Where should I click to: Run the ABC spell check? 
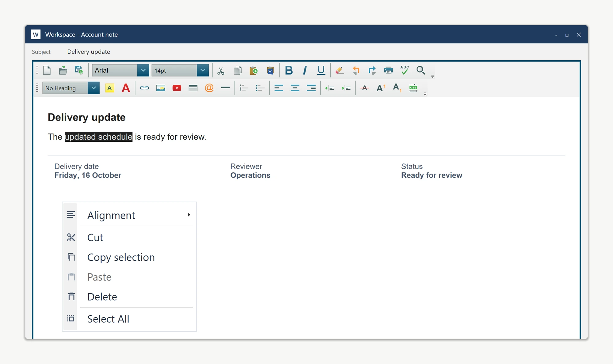pos(405,70)
